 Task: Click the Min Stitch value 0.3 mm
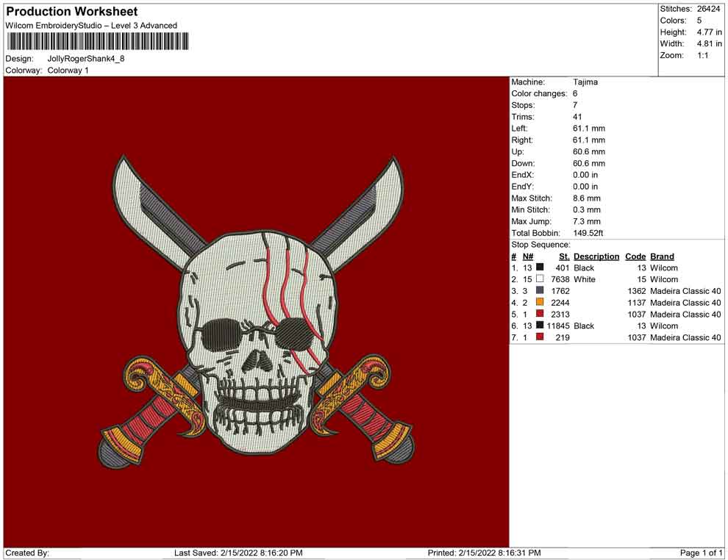coord(587,209)
